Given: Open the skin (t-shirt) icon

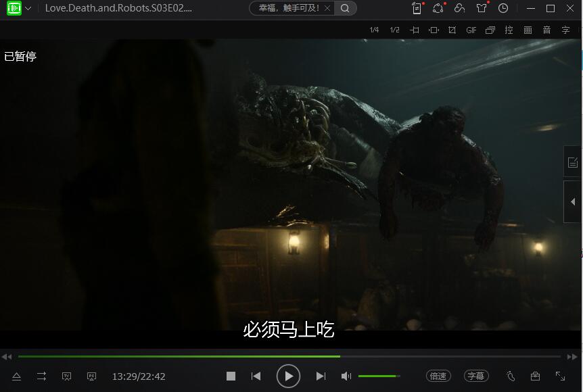Looking at the screenshot, I should (x=481, y=9).
